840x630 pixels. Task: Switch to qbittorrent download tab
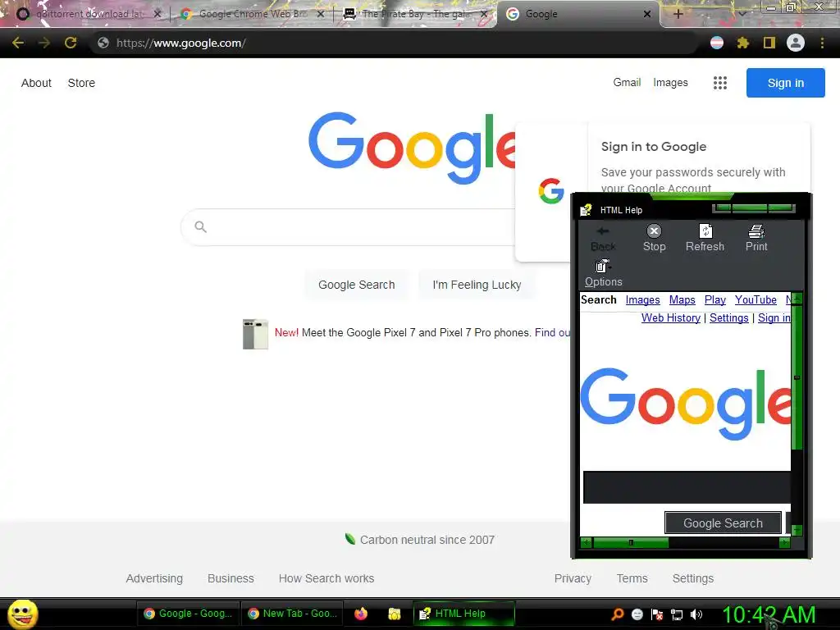[89, 14]
